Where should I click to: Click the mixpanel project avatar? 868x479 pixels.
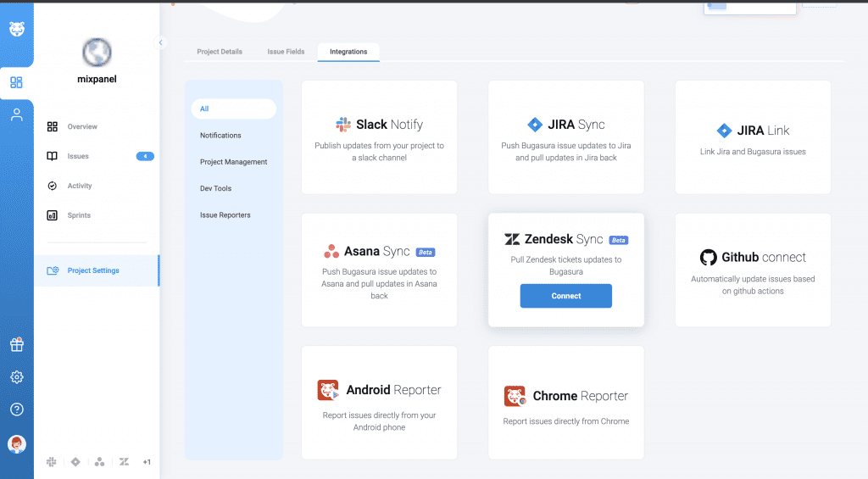pyautogui.click(x=97, y=53)
